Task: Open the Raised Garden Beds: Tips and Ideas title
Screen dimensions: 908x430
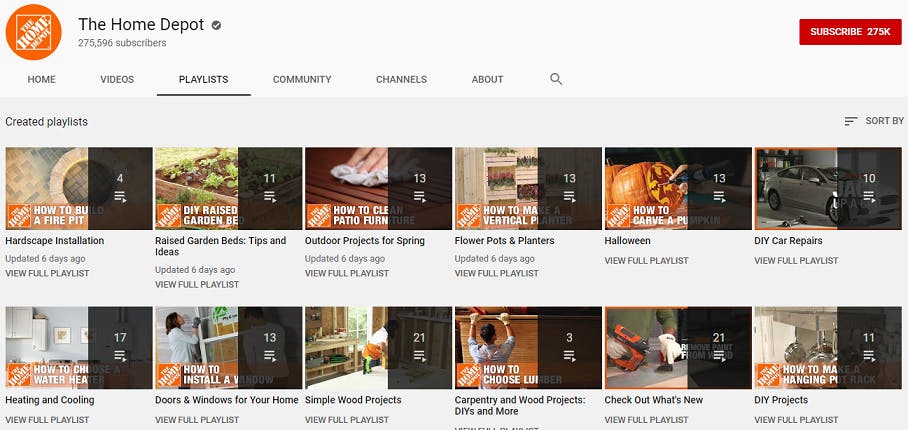Action: pos(221,247)
